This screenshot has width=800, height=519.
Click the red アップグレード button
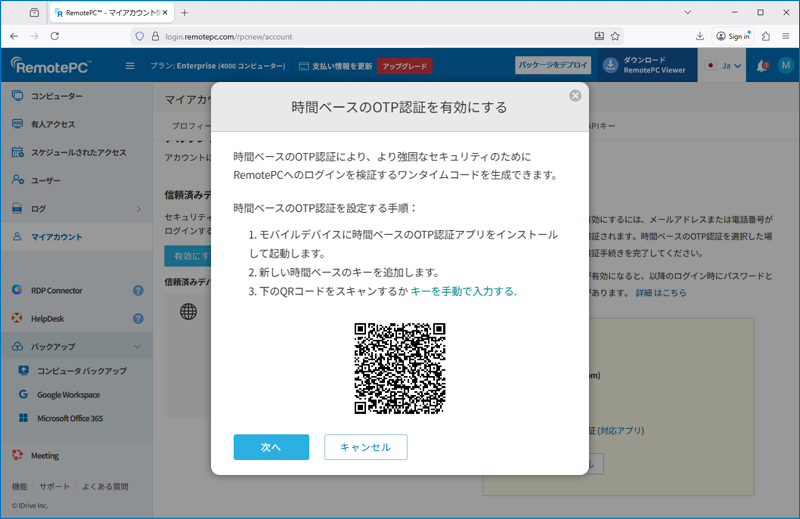tap(405, 66)
